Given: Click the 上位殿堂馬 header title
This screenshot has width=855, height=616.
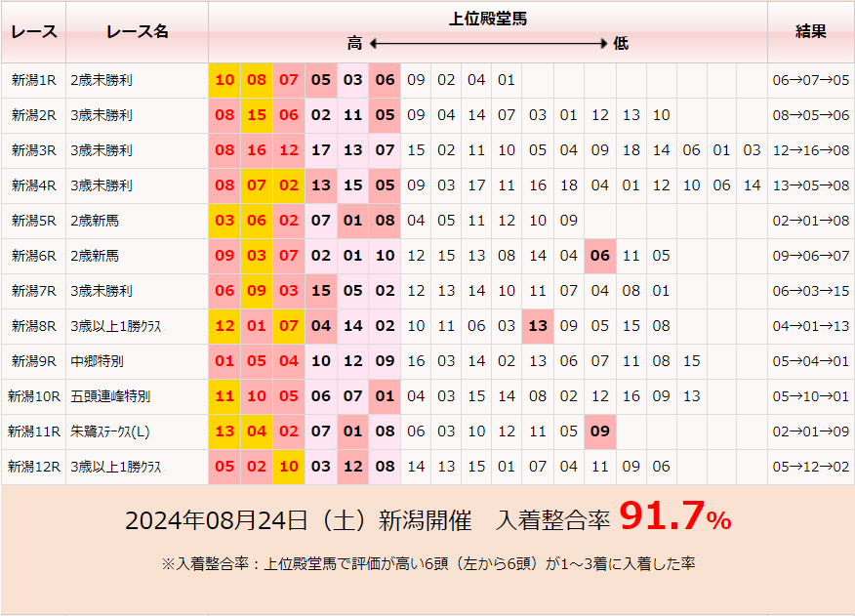Looking at the screenshot, I should (x=488, y=19).
